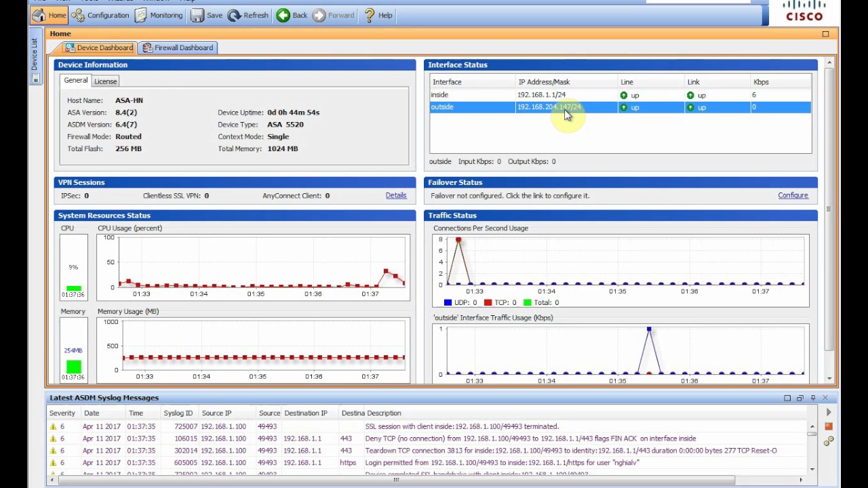The height and width of the screenshot is (488, 868).
Task: Go to the Home view from toolbar
Action: (x=49, y=15)
